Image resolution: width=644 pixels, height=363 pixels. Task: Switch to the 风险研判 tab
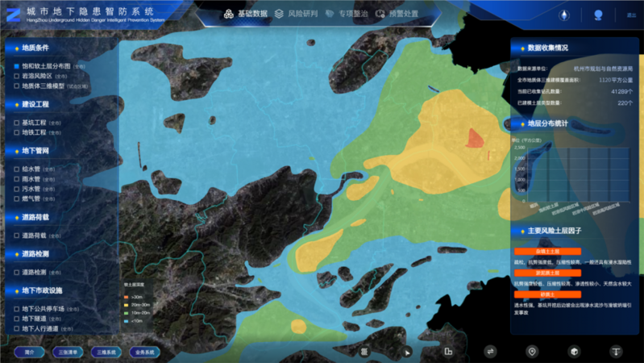pos(295,14)
